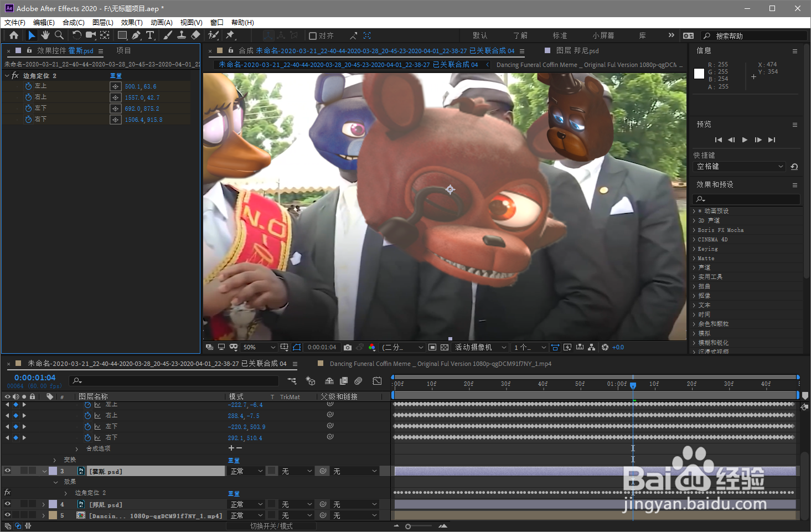Viewport: 811px width, 532px height.
Task: Toggle transparency grid in viewer
Action: 445,347
